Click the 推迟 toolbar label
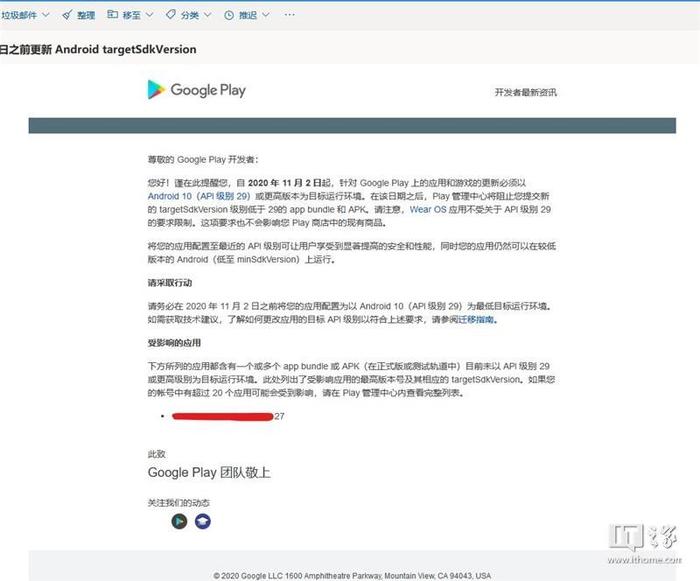 click(x=248, y=15)
